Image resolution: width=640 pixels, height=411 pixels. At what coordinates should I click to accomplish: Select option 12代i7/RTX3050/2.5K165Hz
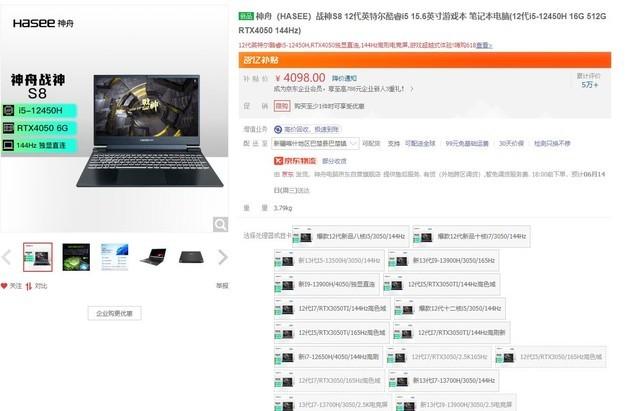(x=439, y=357)
